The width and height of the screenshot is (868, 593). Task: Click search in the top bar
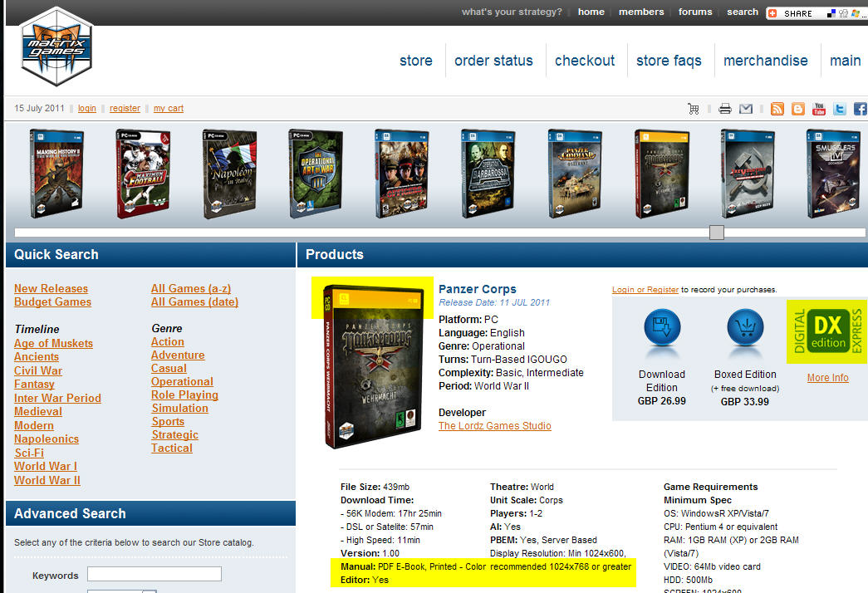click(743, 12)
